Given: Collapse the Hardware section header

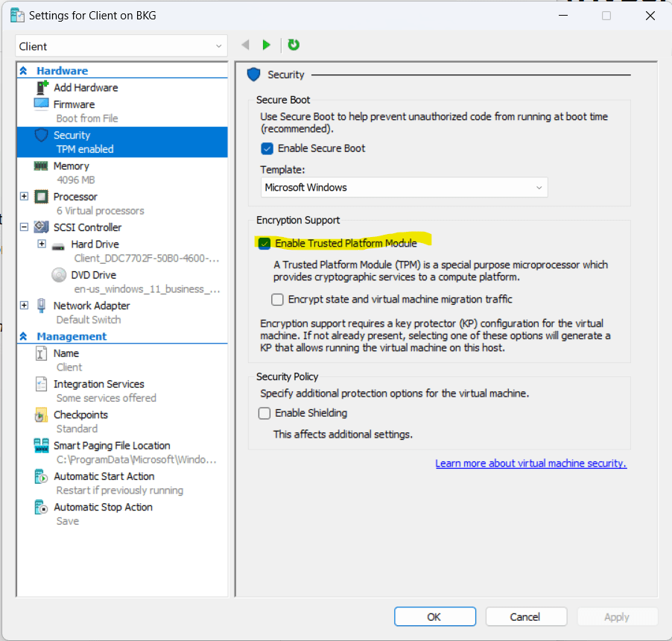Looking at the screenshot, I should tap(23, 71).
